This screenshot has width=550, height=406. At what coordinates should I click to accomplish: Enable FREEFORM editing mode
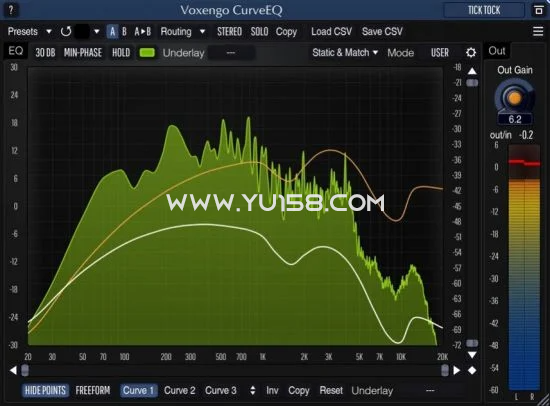pyautogui.click(x=93, y=391)
